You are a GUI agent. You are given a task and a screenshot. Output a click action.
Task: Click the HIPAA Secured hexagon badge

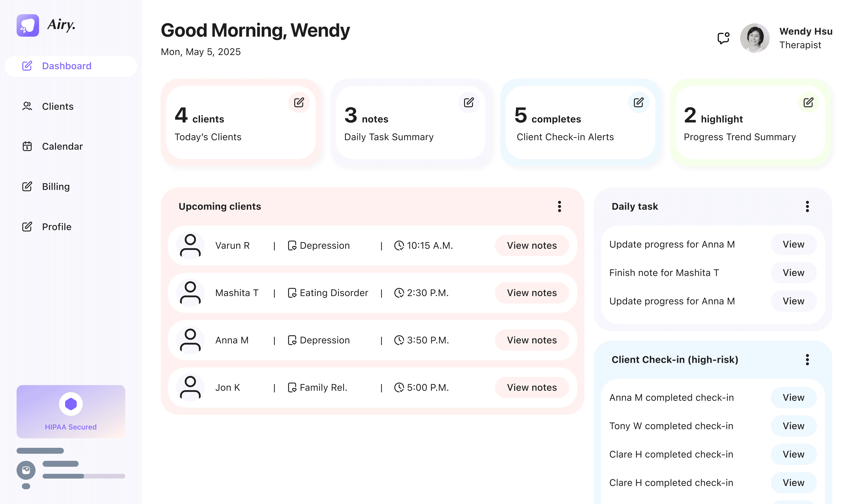coord(71,404)
